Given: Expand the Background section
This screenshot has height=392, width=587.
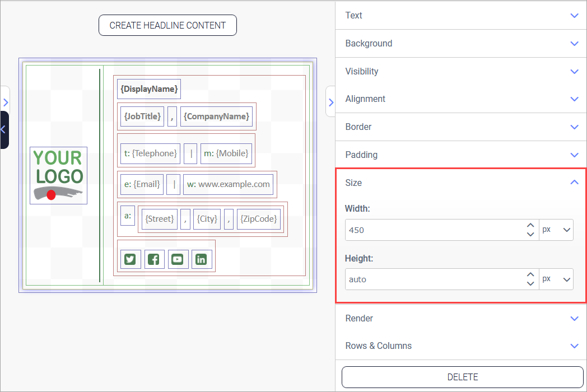Looking at the screenshot, I should pos(460,43).
